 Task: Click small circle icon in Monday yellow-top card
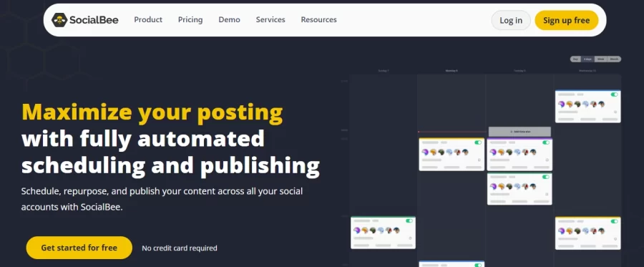479,160
